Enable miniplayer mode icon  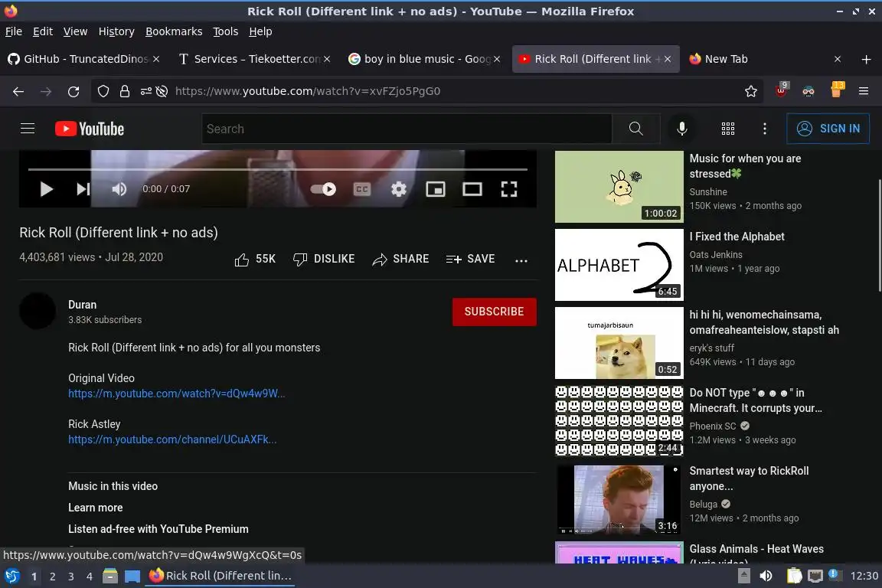[x=436, y=189]
